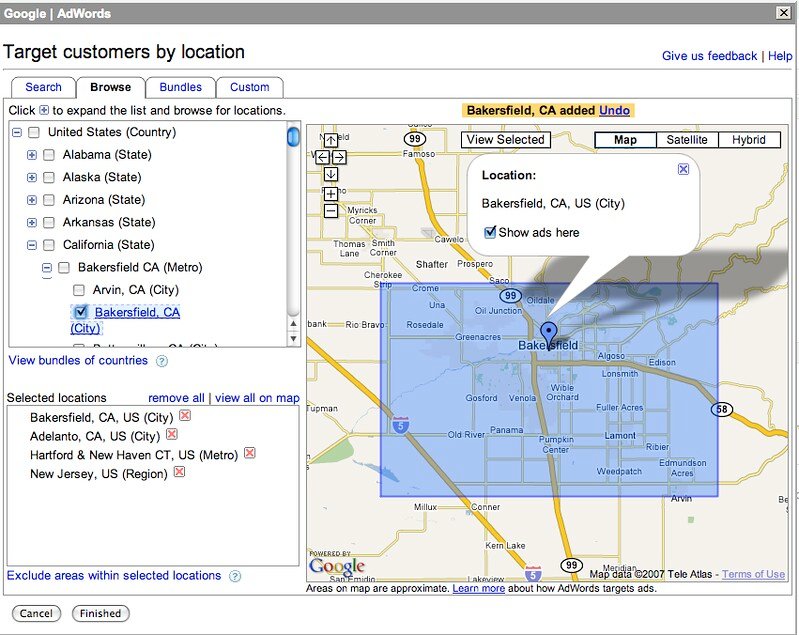Collapse the Bakersfield CA (Metro) node
Screen dimensions: 799x635
click(x=46, y=268)
